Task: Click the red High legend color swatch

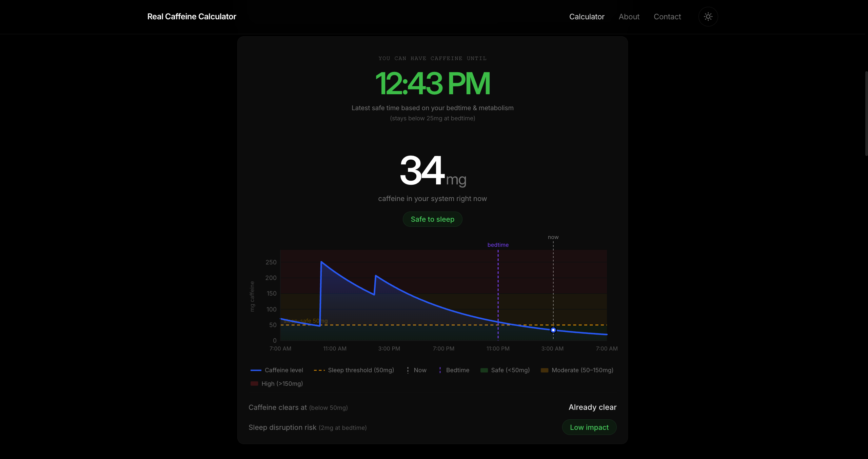Action: 254,383
